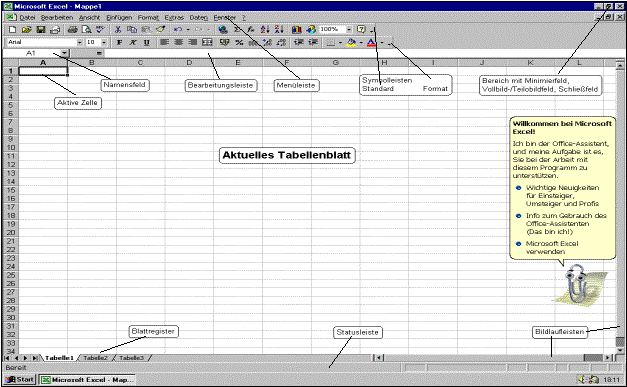Click the Percent style icon

[x=239, y=42]
